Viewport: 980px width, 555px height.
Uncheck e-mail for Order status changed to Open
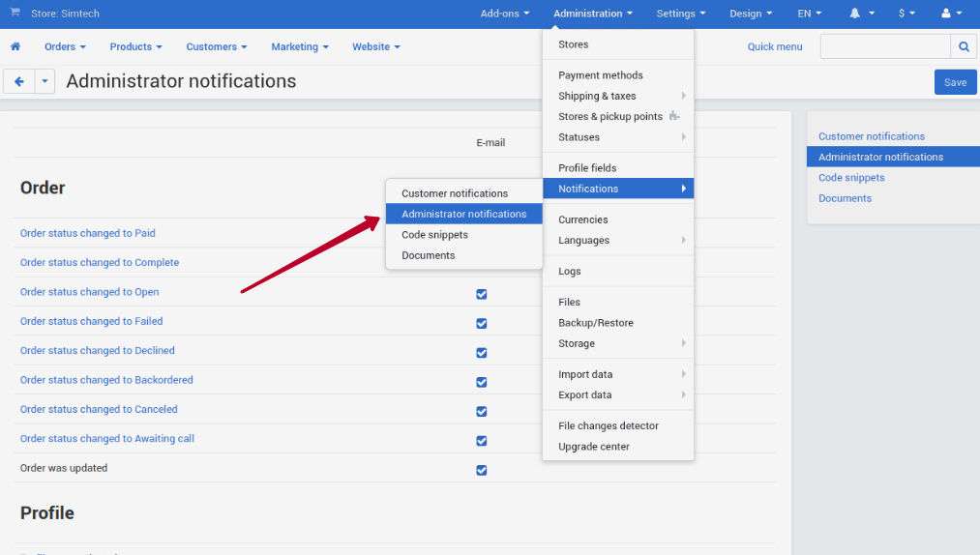(481, 294)
